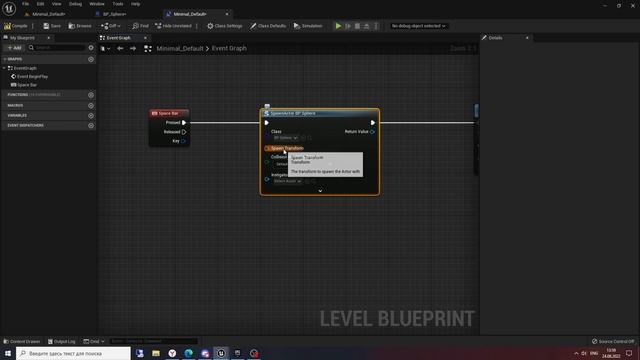The height and width of the screenshot is (360, 640).
Task: Click the frame skip button next to Play
Action: coord(348,26)
